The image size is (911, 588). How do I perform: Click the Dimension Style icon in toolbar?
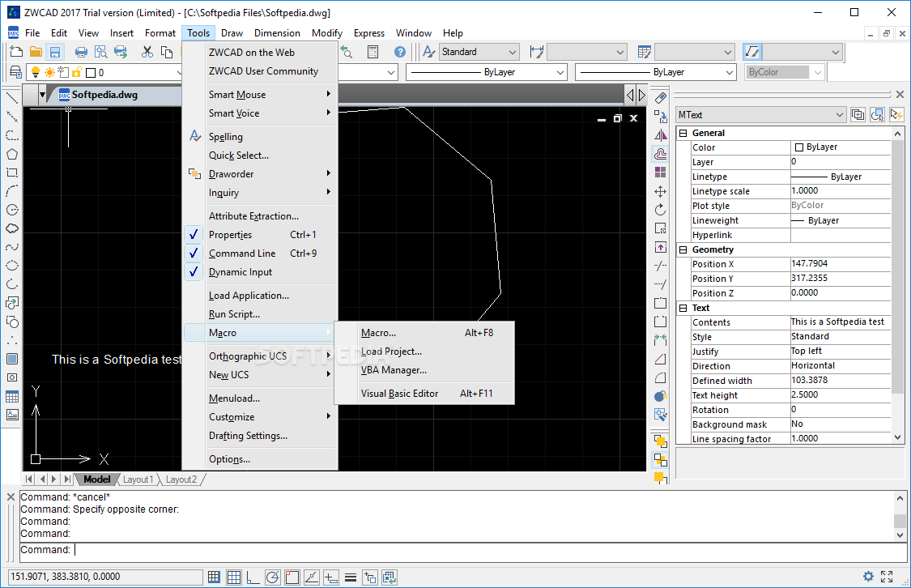point(536,52)
